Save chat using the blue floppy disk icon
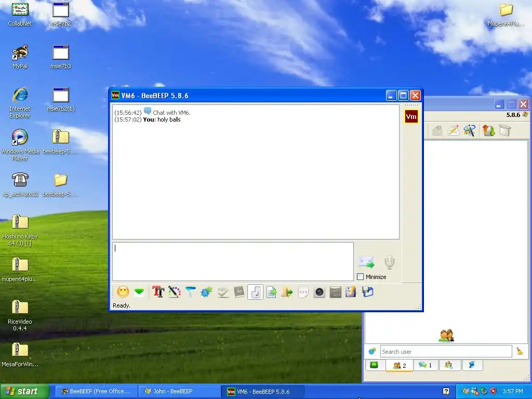Image resolution: width=532 pixels, height=399 pixels. pyautogui.click(x=367, y=292)
